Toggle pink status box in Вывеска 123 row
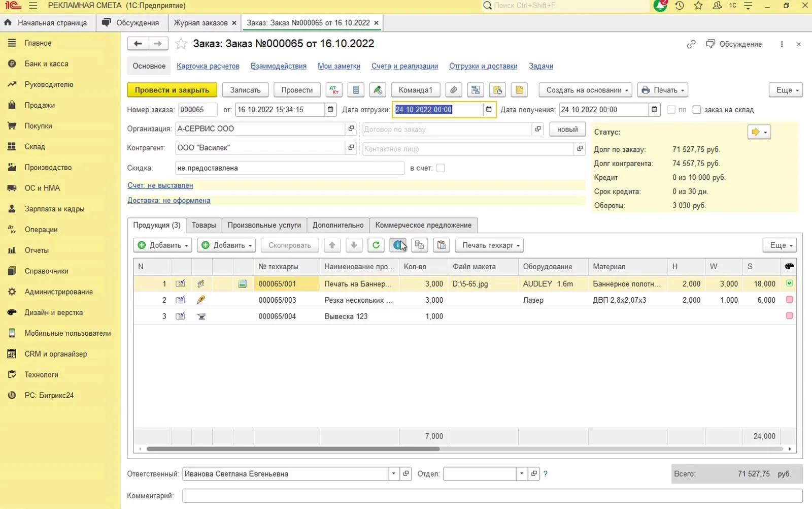Viewport: 812px width, 509px height. pos(789,316)
